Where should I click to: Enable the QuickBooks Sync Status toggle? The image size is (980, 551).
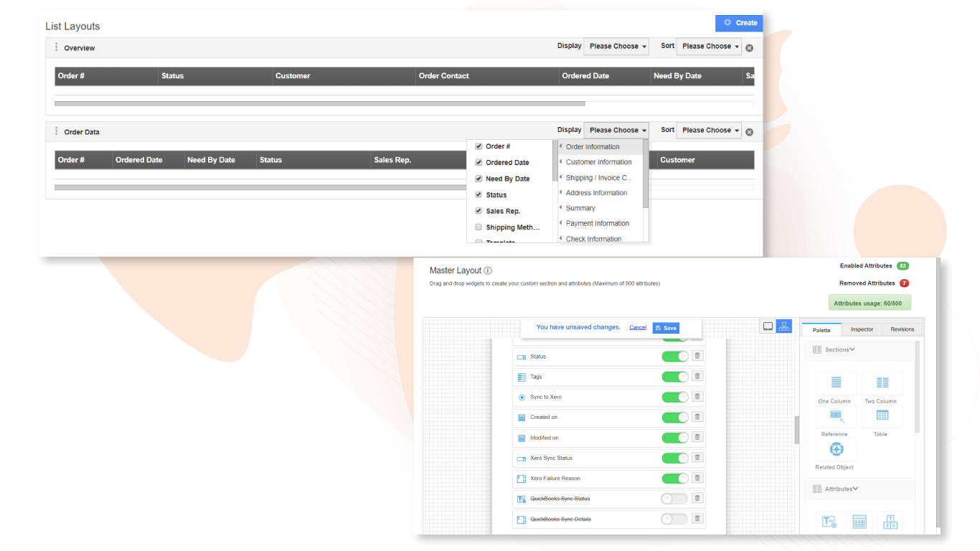pyautogui.click(x=674, y=499)
